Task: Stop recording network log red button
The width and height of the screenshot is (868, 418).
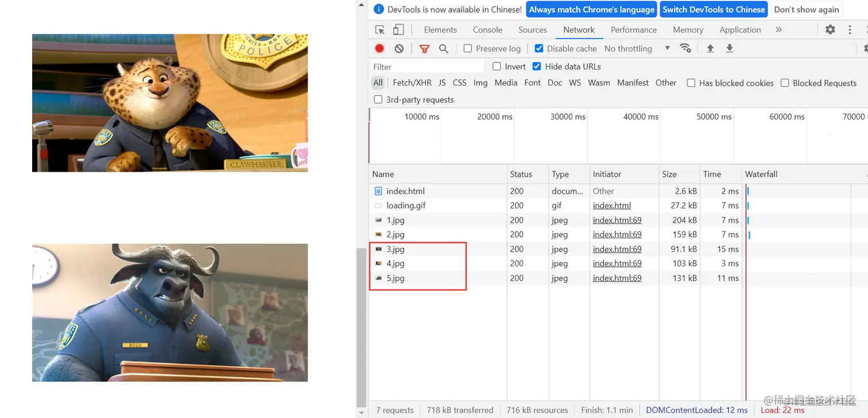Action: click(379, 49)
